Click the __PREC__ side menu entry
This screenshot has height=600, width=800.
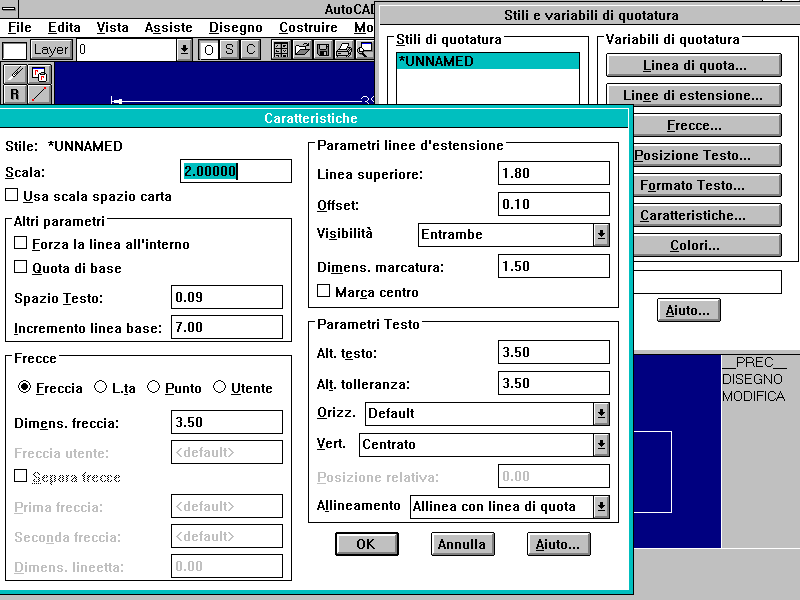pyautogui.click(x=755, y=362)
